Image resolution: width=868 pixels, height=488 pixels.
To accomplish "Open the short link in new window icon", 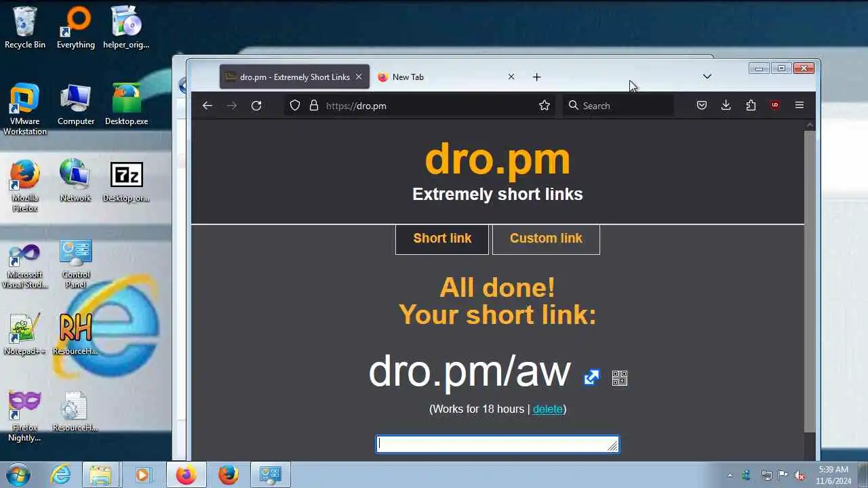I will click(591, 378).
